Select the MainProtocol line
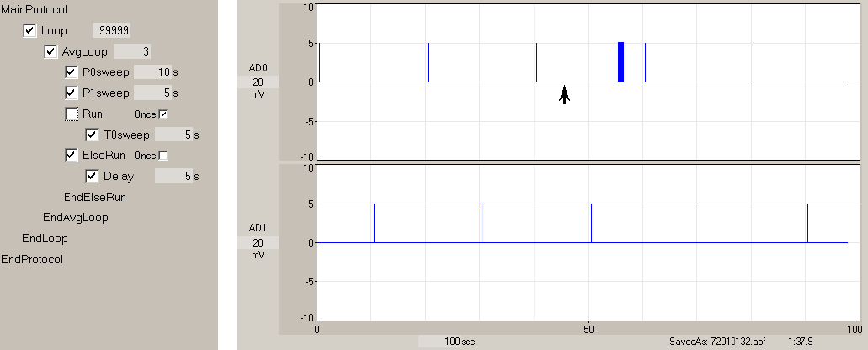 (35, 10)
